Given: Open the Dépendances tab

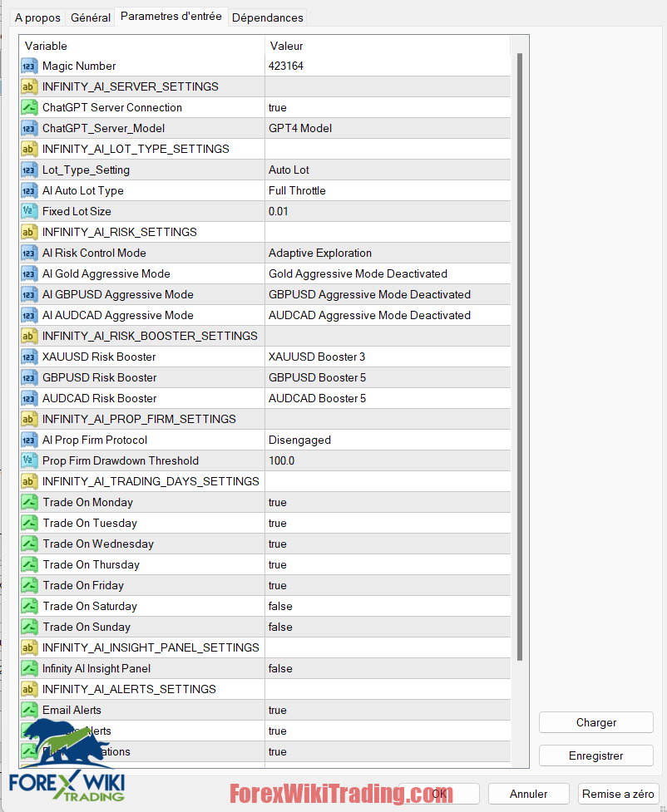Looking at the screenshot, I should point(268,17).
